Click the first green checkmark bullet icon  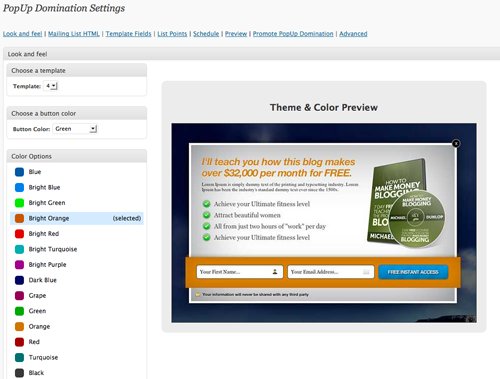[x=207, y=204]
